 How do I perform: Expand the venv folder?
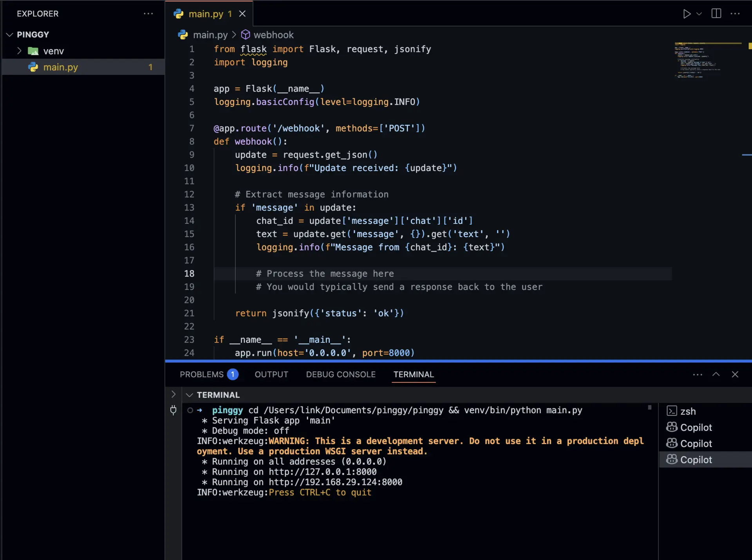point(19,51)
